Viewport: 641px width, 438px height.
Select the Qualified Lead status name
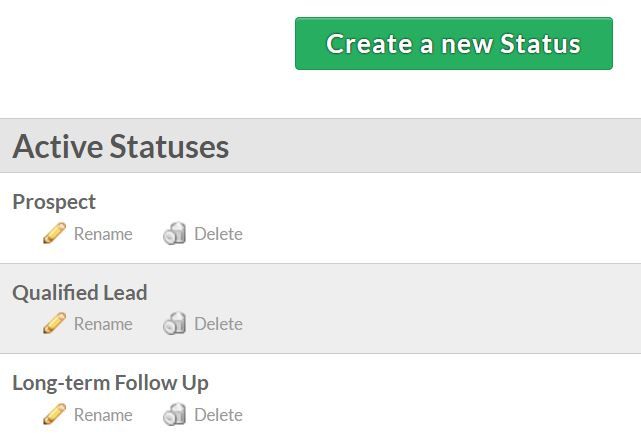[x=80, y=293]
